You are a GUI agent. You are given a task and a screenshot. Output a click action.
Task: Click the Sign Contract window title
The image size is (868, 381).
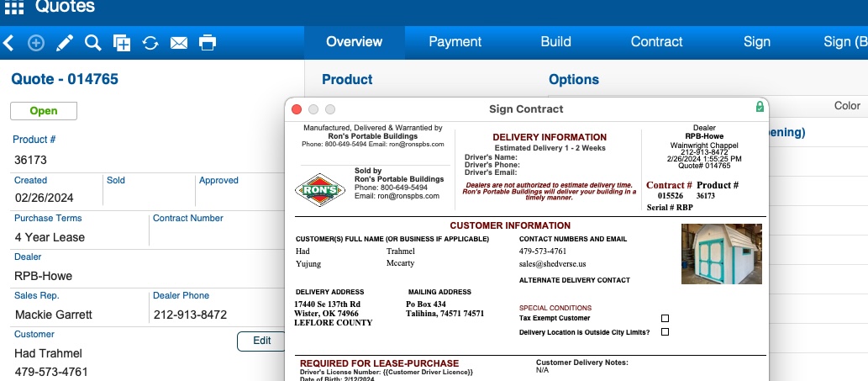click(526, 109)
